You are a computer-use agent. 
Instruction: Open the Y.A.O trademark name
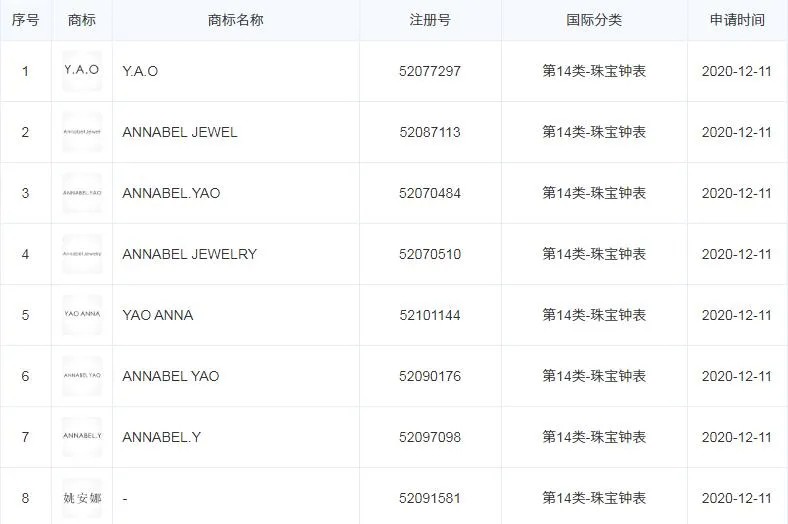(140, 71)
